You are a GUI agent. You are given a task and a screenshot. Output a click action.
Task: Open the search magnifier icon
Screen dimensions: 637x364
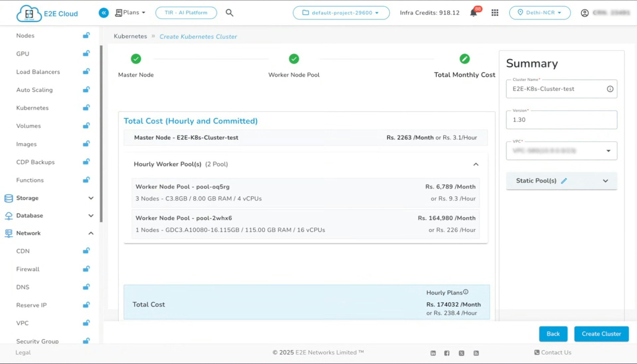click(229, 13)
